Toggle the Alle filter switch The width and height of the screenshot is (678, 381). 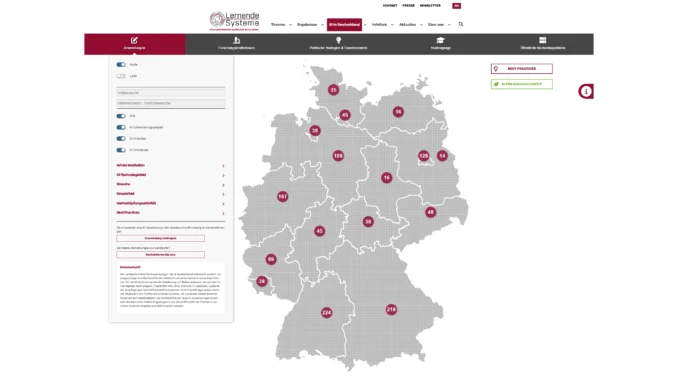[121, 116]
